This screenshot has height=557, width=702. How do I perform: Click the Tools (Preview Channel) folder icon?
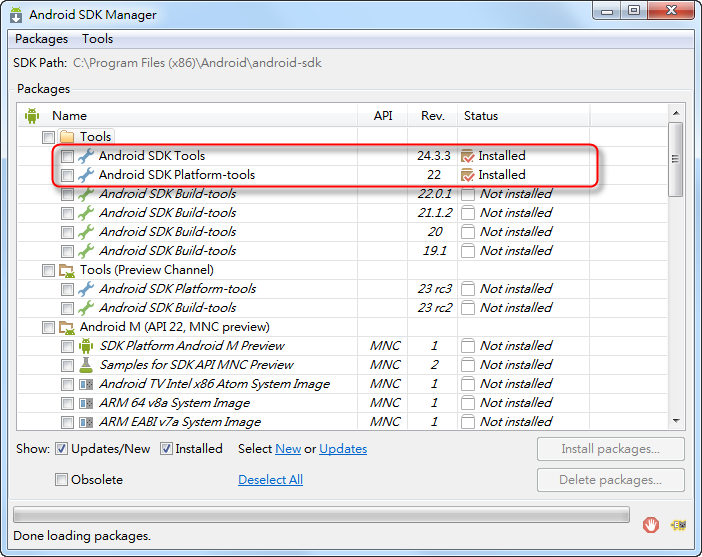(67, 270)
